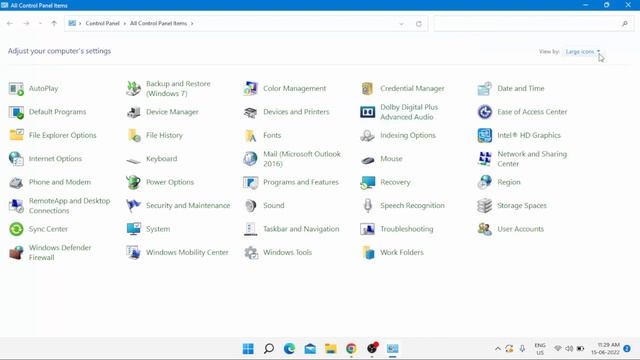
Task: Open File Explorer from taskbar
Action: pyautogui.click(x=331, y=349)
